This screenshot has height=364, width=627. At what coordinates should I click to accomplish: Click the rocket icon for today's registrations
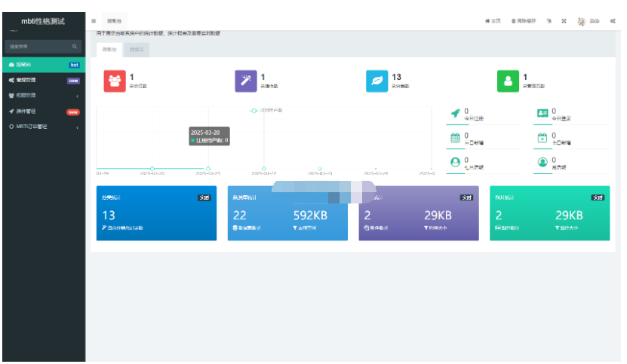point(455,113)
